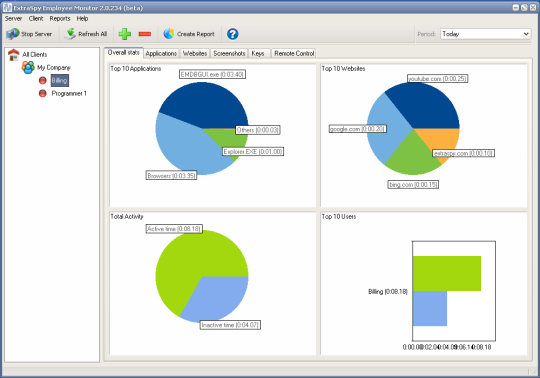Click the Browsers [0:03:35] label
Image resolution: width=540 pixels, height=378 pixels.
click(x=172, y=176)
